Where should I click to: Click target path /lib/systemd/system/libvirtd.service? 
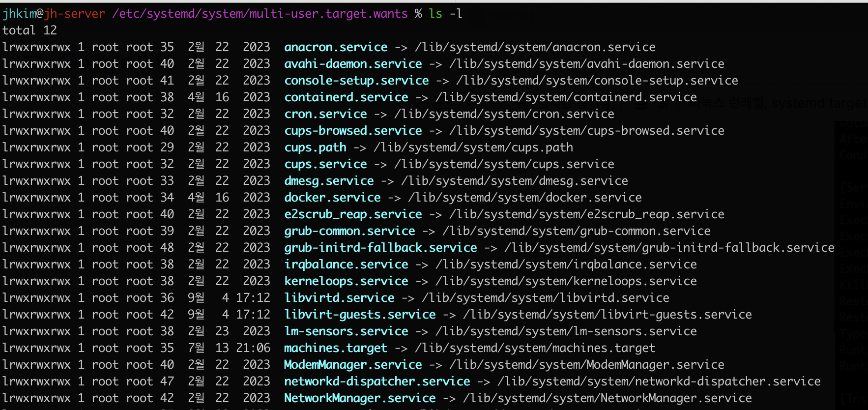(x=546, y=298)
